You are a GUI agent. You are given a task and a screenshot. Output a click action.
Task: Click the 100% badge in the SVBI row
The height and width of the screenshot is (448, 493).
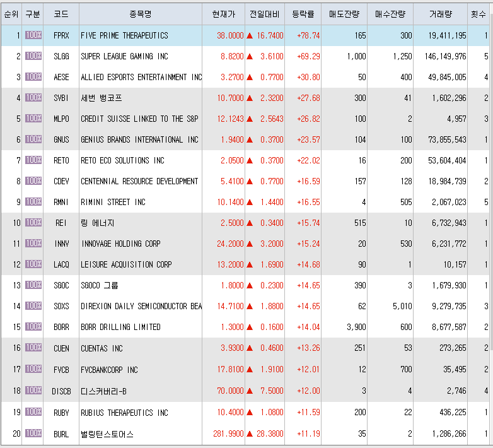point(33,98)
